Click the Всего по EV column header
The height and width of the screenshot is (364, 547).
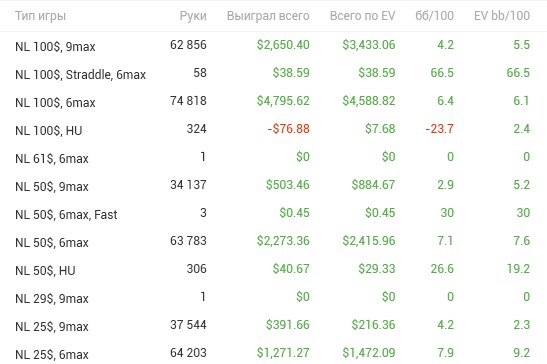click(362, 16)
